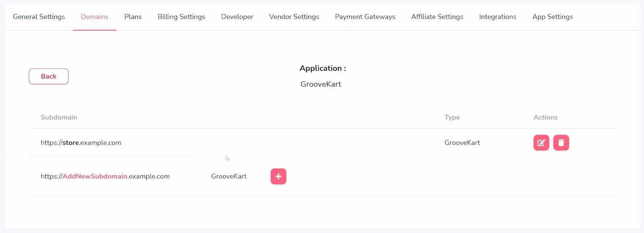Switch to the Plans tab
Image resolution: width=644 pixels, height=233 pixels.
click(x=133, y=17)
